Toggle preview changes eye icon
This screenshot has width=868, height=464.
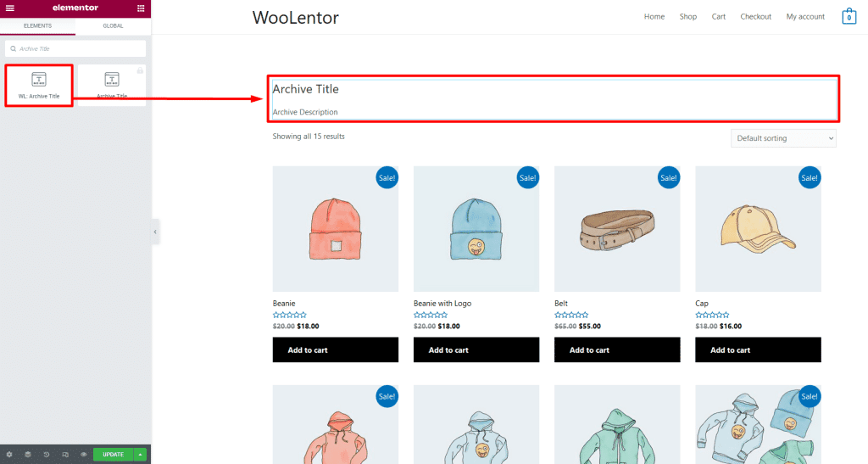pyautogui.click(x=83, y=455)
